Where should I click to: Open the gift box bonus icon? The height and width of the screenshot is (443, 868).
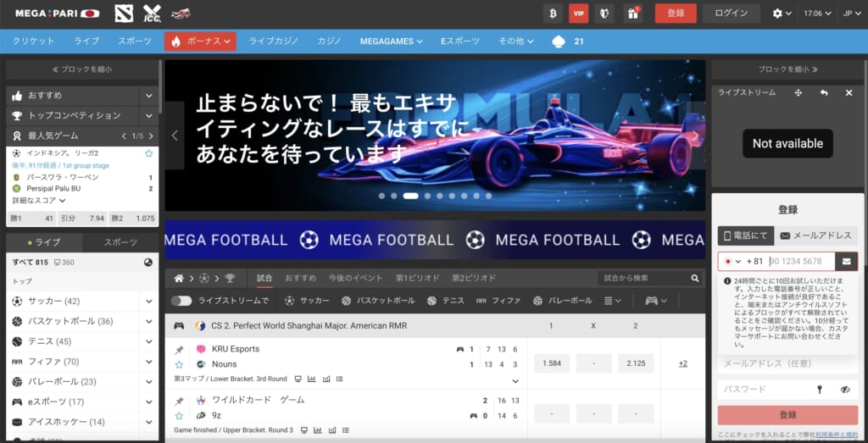[x=632, y=14]
